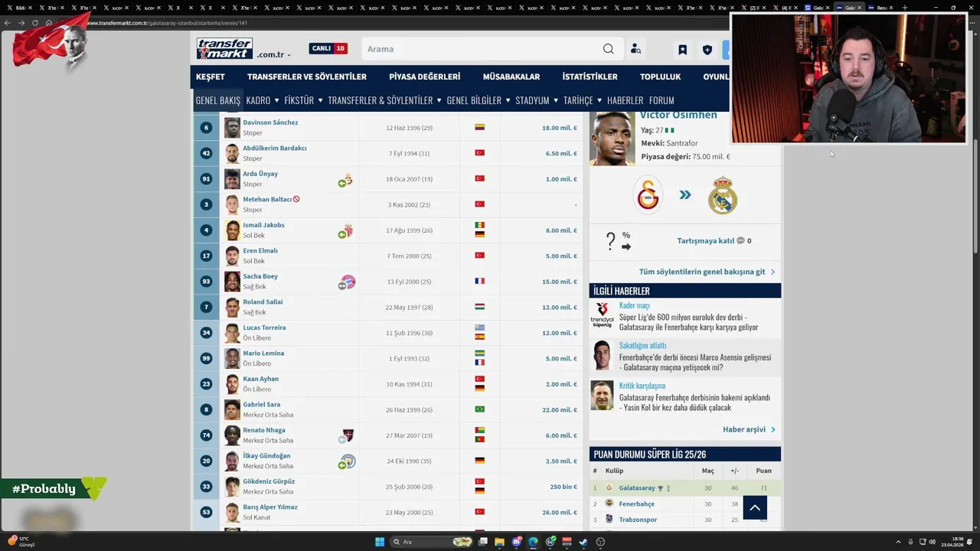Viewport: 980px width, 551px height.
Task: Open the 'Kader maçı' news headline
Action: click(x=634, y=305)
